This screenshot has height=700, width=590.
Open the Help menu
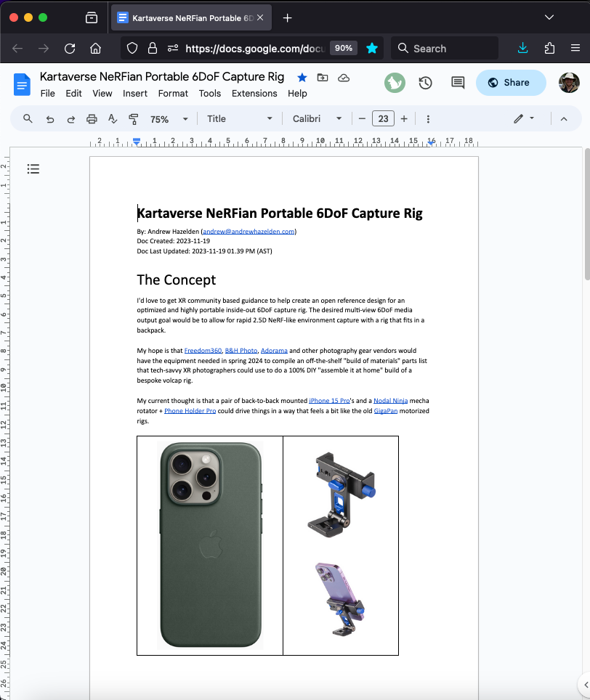297,93
